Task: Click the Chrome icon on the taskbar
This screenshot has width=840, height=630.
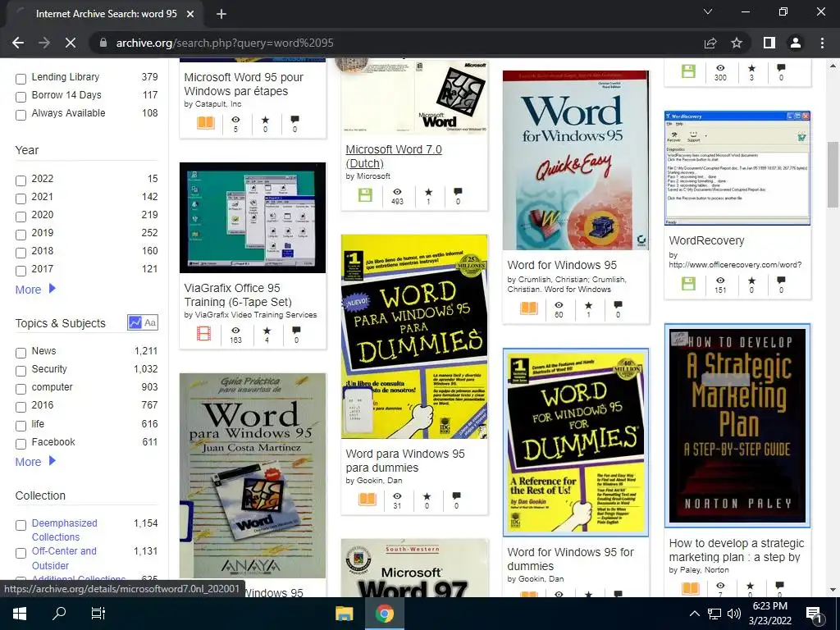Action: point(384,614)
